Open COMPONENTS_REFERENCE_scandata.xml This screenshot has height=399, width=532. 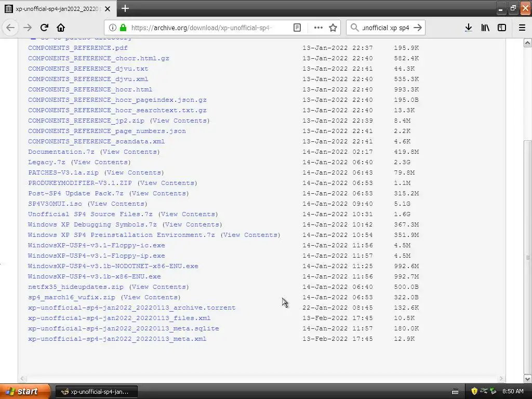coord(96,141)
